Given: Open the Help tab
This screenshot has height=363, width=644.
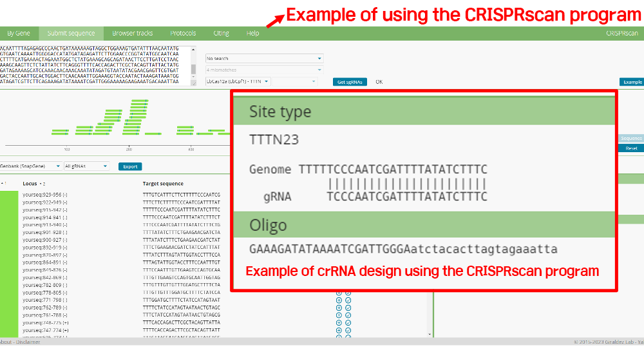Looking at the screenshot, I should [252, 34].
